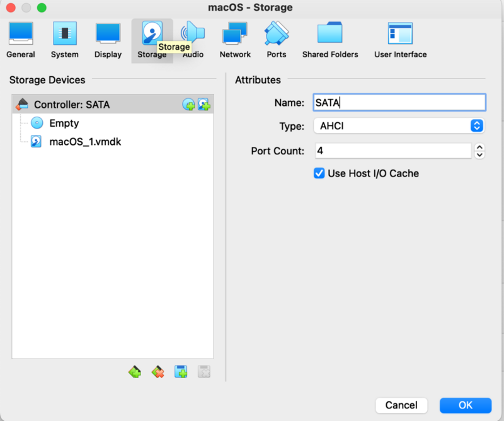This screenshot has width=504, height=421.
Task: Click the Name field containing SATA
Action: [x=399, y=103]
